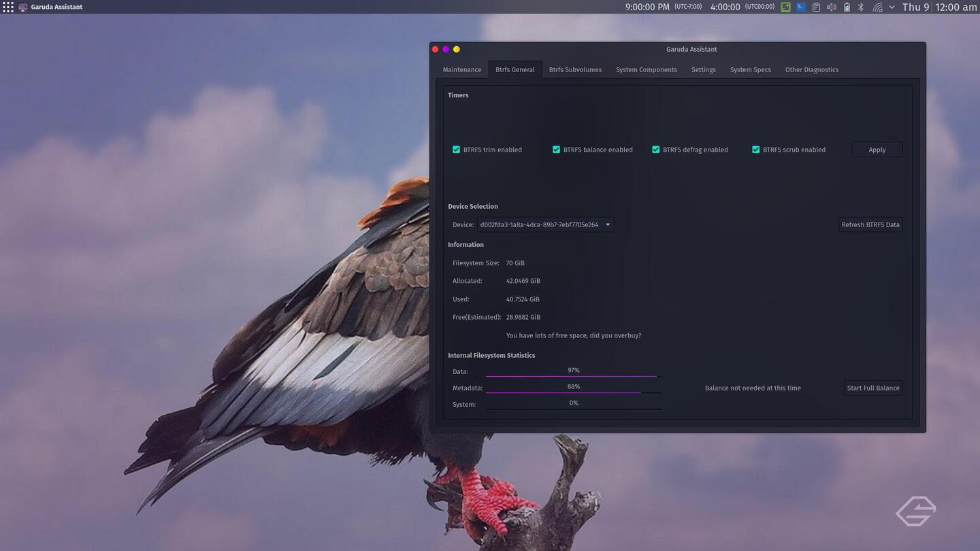Image resolution: width=980 pixels, height=551 pixels.
Task: Click the Information heading
Action: 465,245
